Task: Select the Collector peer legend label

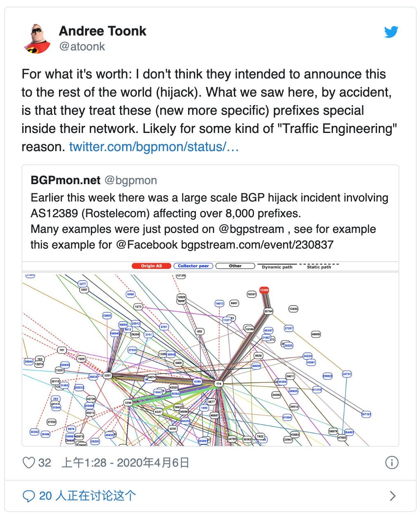Action: [x=193, y=266]
